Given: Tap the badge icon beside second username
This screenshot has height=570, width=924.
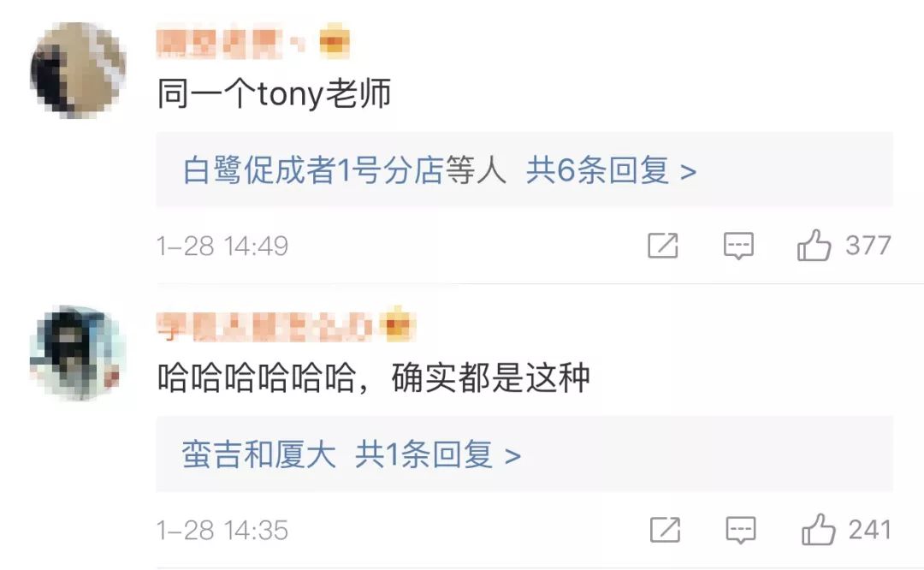Looking at the screenshot, I should [x=398, y=324].
